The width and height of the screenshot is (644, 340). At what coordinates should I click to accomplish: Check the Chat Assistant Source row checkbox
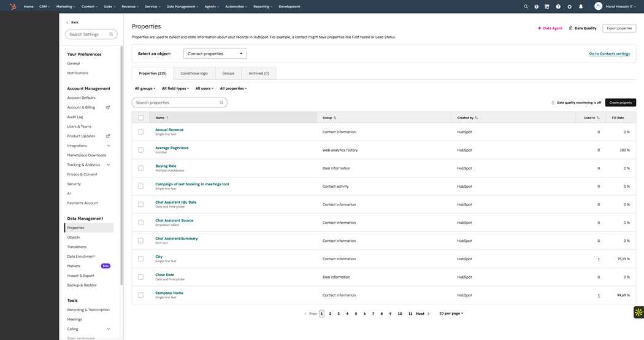click(141, 222)
